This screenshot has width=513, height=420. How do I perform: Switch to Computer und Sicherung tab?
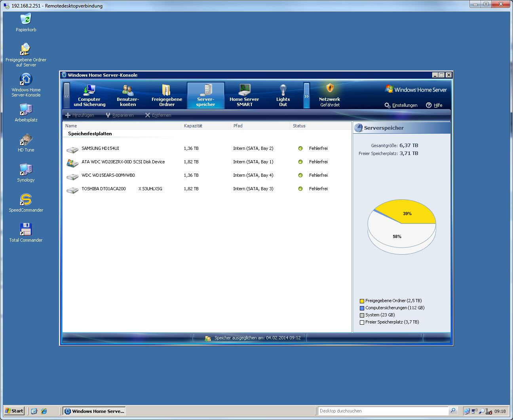tap(89, 95)
